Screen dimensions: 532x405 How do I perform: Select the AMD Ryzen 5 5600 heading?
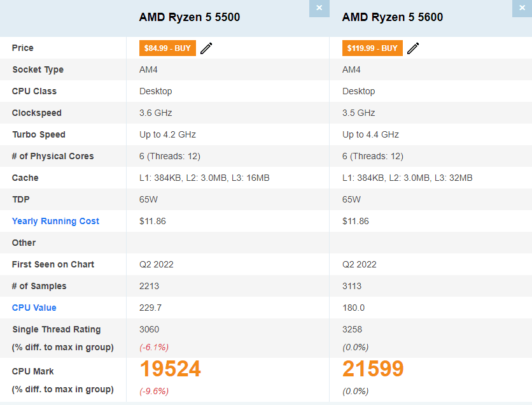[x=393, y=17]
